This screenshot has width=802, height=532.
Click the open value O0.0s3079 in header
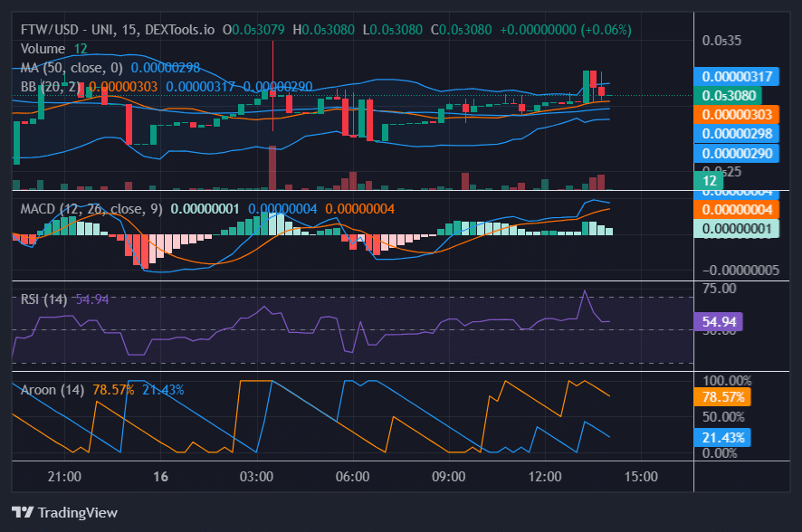click(x=253, y=30)
